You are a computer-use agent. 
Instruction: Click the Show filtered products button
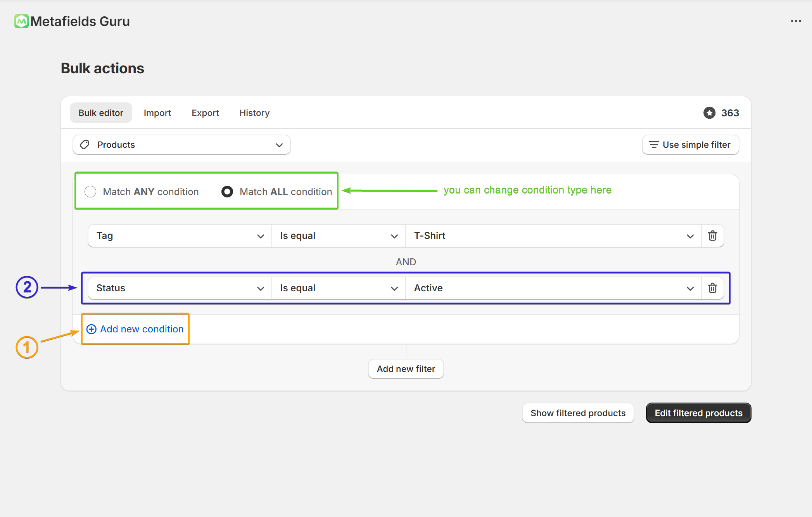point(578,413)
